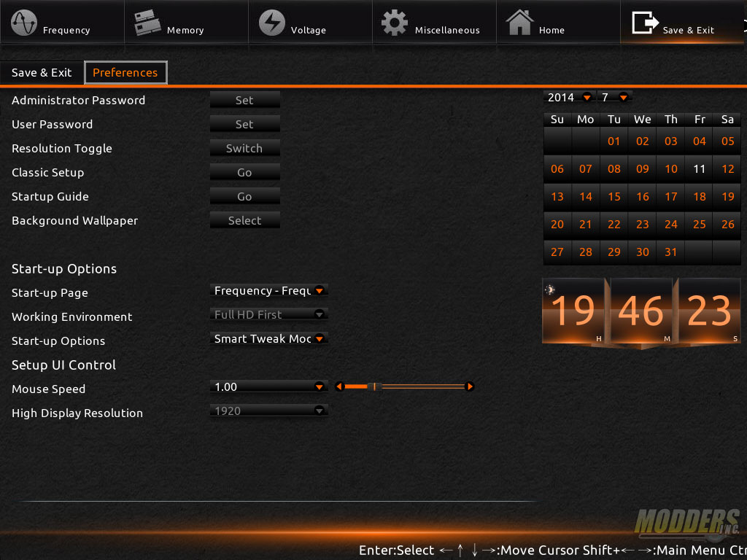Open the year 2014 dropdown
Viewport: 747px width, 560px height.
[569, 97]
